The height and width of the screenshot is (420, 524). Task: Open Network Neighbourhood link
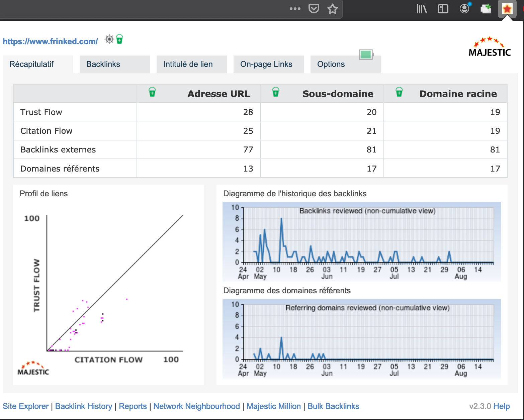pyautogui.click(x=197, y=406)
